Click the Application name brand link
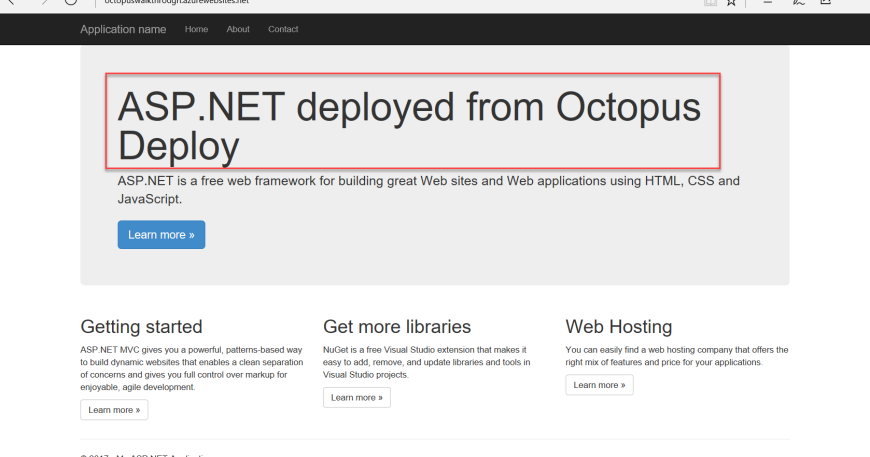This screenshot has width=870, height=457. click(123, 29)
